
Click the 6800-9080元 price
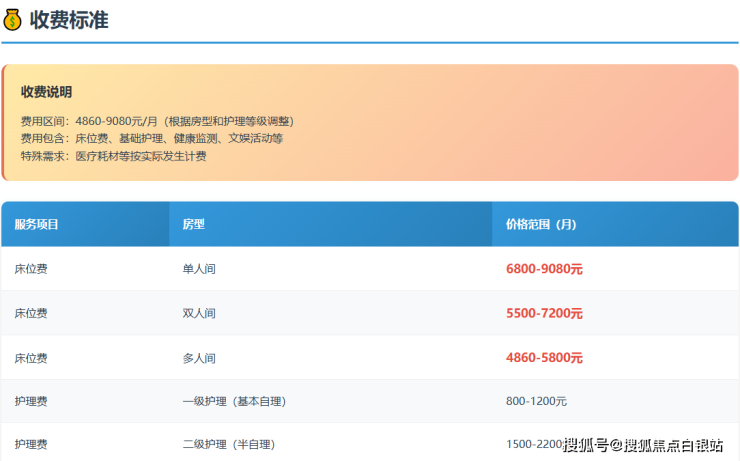click(x=544, y=269)
